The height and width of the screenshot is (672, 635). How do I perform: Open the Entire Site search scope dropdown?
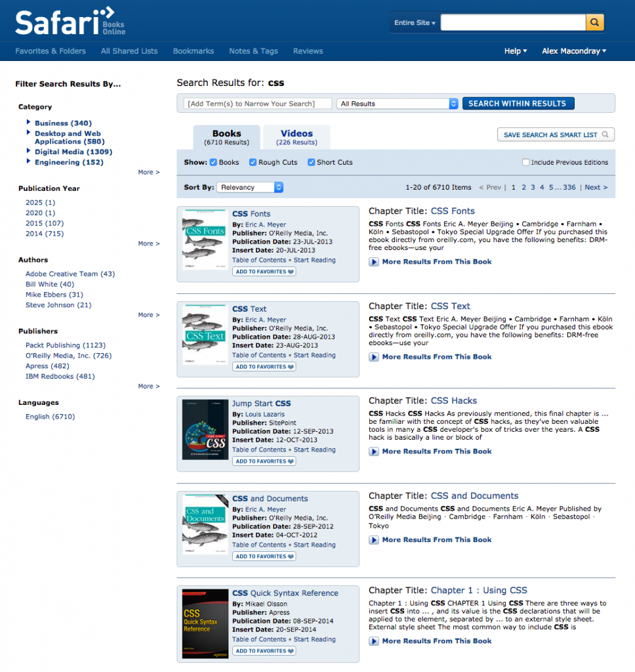[x=415, y=23]
